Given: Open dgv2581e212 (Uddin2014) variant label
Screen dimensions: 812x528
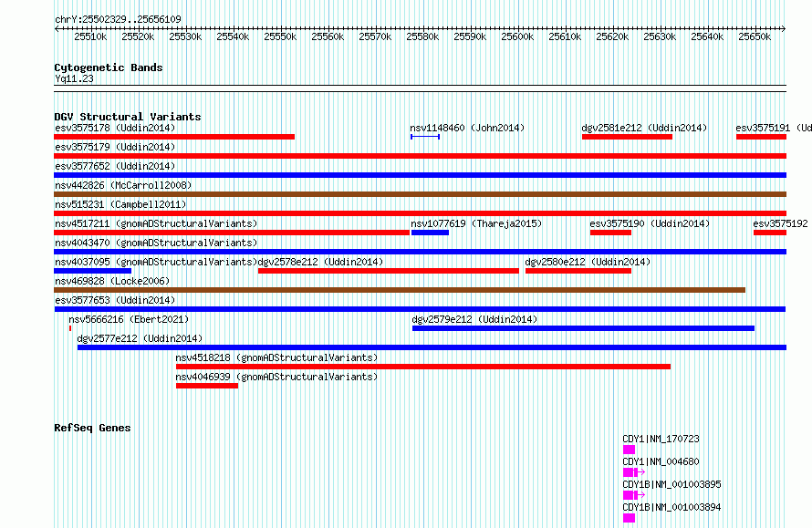Looking at the screenshot, I should click(x=644, y=128).
